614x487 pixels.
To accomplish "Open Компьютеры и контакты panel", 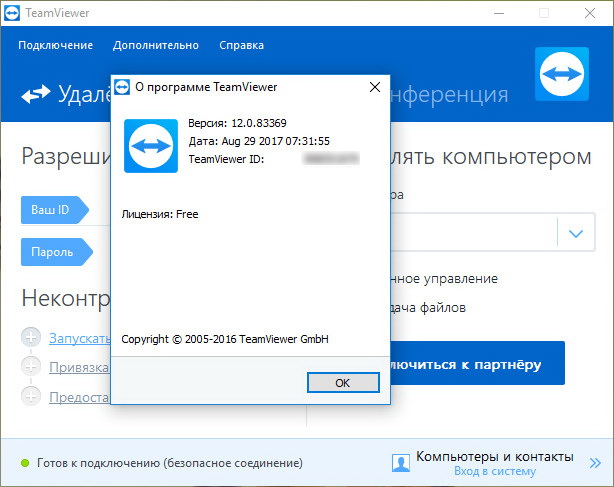I will tap(495, 456).
